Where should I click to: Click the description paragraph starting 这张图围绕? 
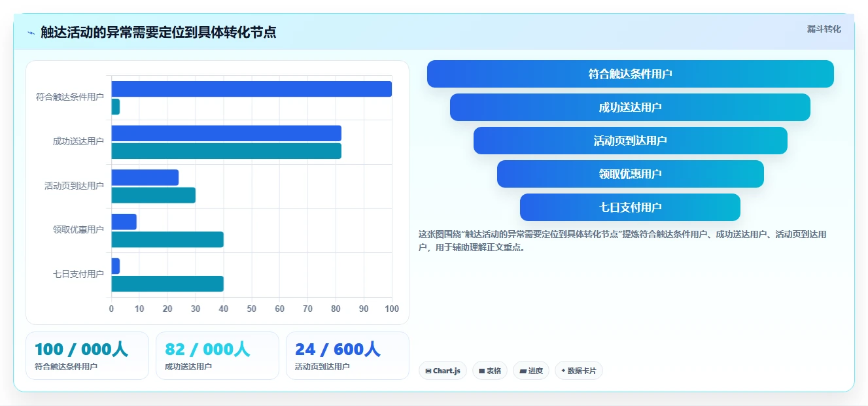click(623, 241)
